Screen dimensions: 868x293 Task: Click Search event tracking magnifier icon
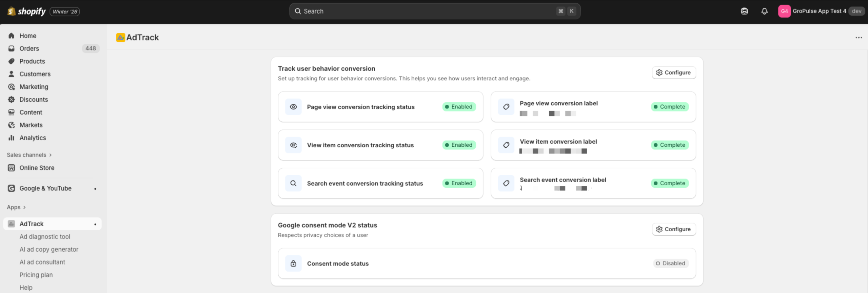click(x=293, y=183)
